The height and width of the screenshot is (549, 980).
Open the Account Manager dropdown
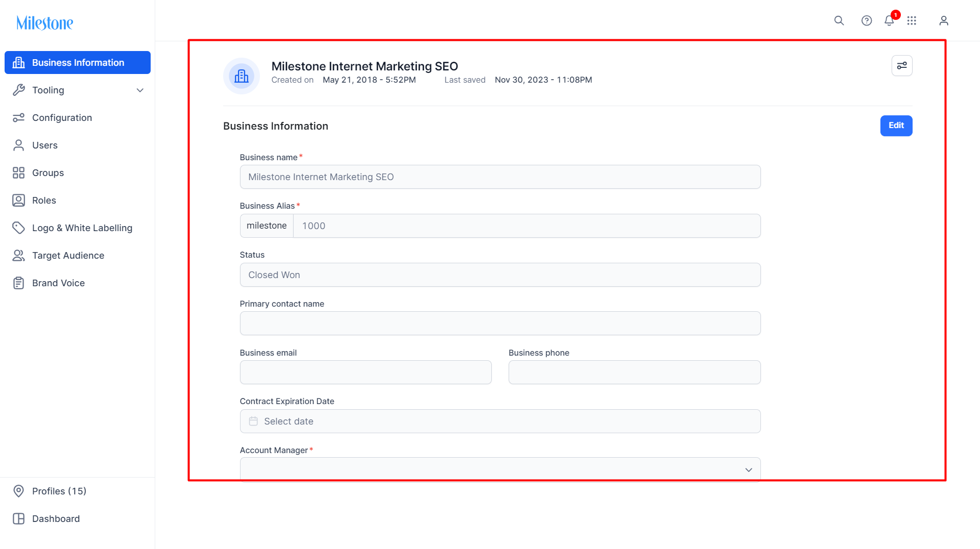point(500,469)
